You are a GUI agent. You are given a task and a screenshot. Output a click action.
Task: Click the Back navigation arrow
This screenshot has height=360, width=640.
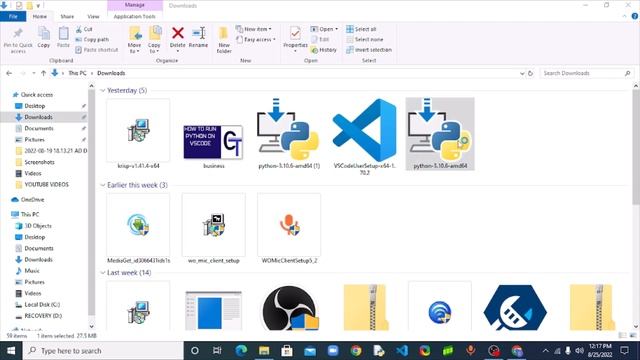pos(9,73)
